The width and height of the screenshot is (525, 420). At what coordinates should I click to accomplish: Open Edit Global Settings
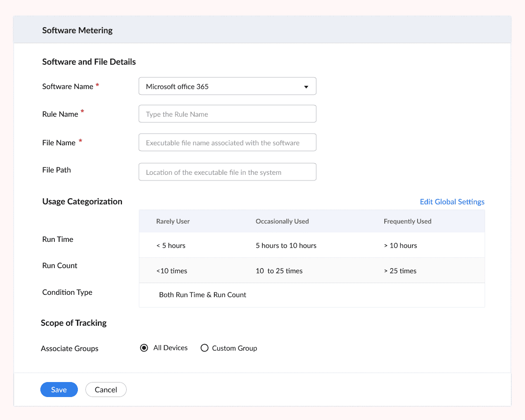pos(452,202)
